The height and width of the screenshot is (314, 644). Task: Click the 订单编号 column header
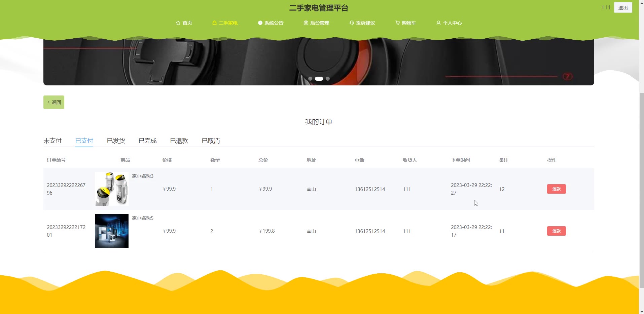click(56, 160)
